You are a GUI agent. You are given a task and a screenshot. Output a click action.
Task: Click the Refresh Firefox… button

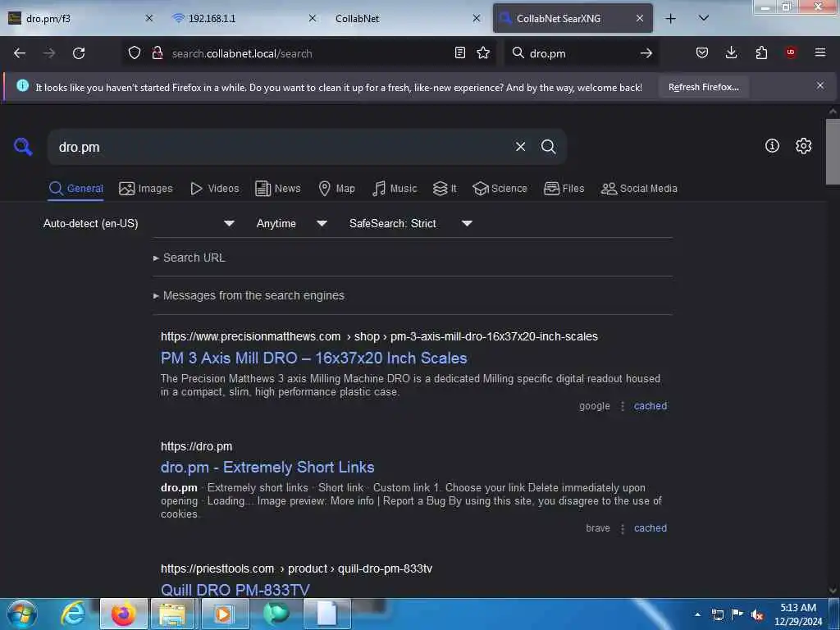[703, 87]
